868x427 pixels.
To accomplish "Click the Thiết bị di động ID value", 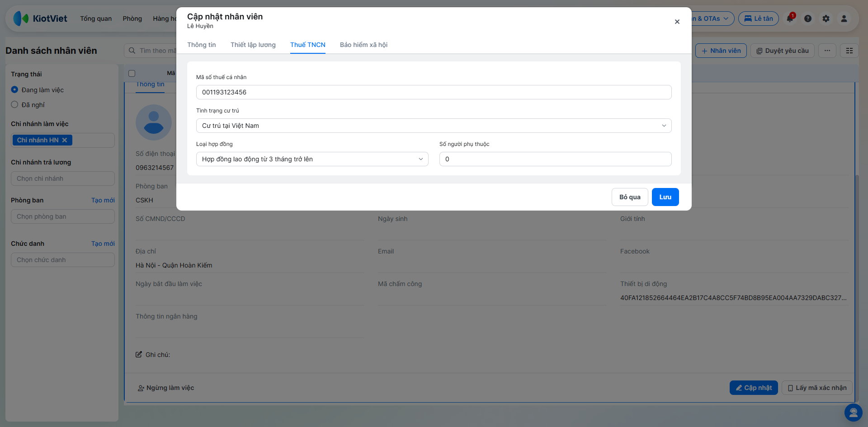I will (x=733, y=298).
